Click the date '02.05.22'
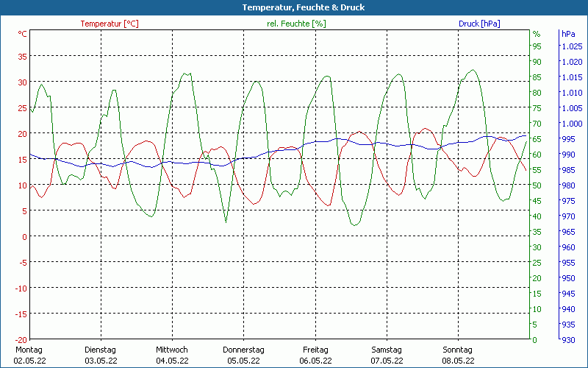588x368 pixels. [29, 361]
